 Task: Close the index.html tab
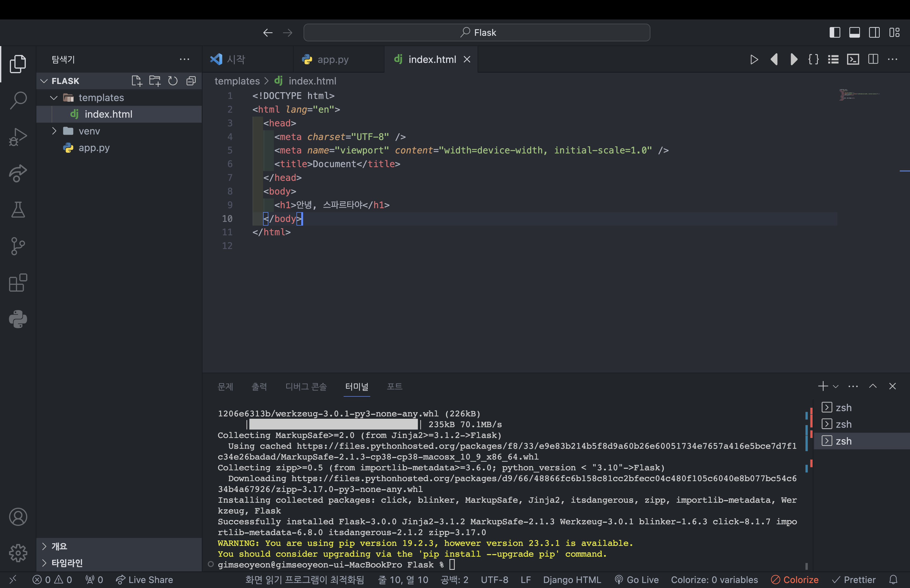[467, 59]
